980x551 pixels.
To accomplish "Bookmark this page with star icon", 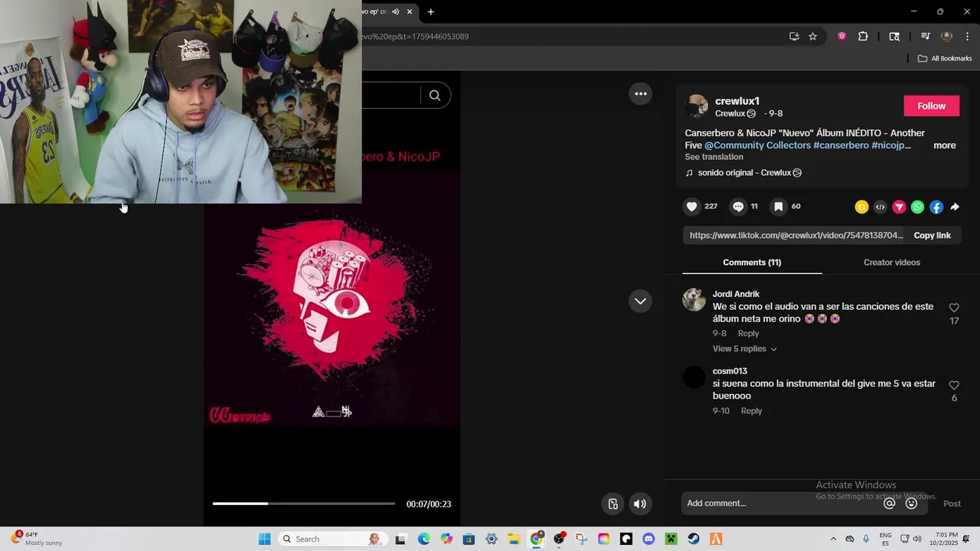I will [812, 36].
